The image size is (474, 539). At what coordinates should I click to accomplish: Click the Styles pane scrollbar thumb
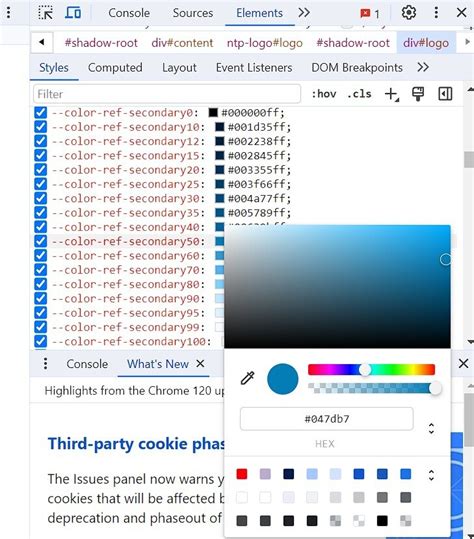tap(469, 159)
